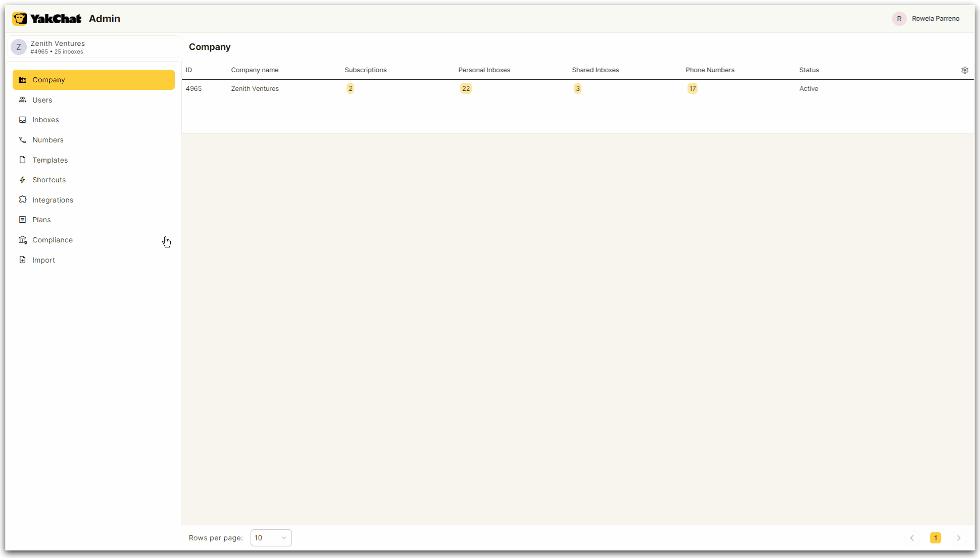Expand the Rows per page dropdown
Image resolution: width=980 pixels, height=558 pixels.
point(271,538)
